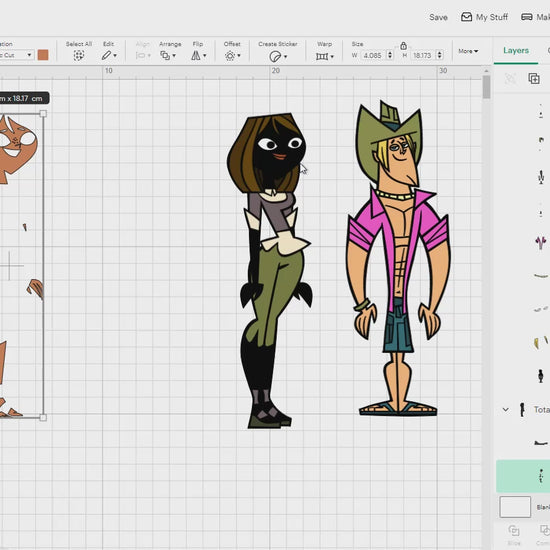
Task: Select the highlighted green layer row
Action: (523, 476)
